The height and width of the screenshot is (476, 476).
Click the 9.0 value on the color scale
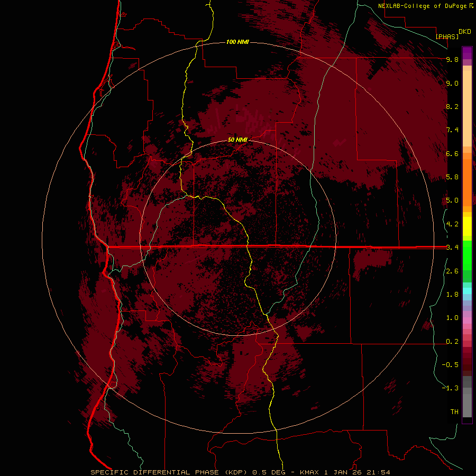452,83
